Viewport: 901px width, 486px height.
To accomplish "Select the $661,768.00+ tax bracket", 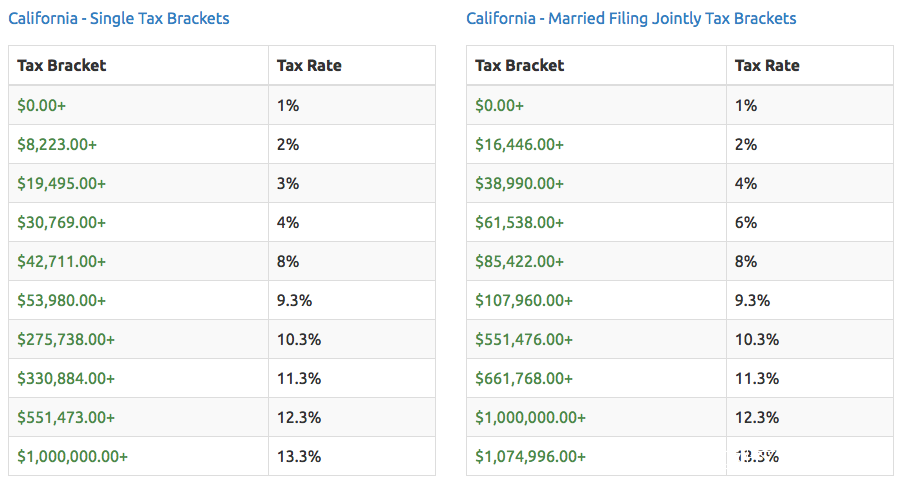I will [x=524, y=378].
